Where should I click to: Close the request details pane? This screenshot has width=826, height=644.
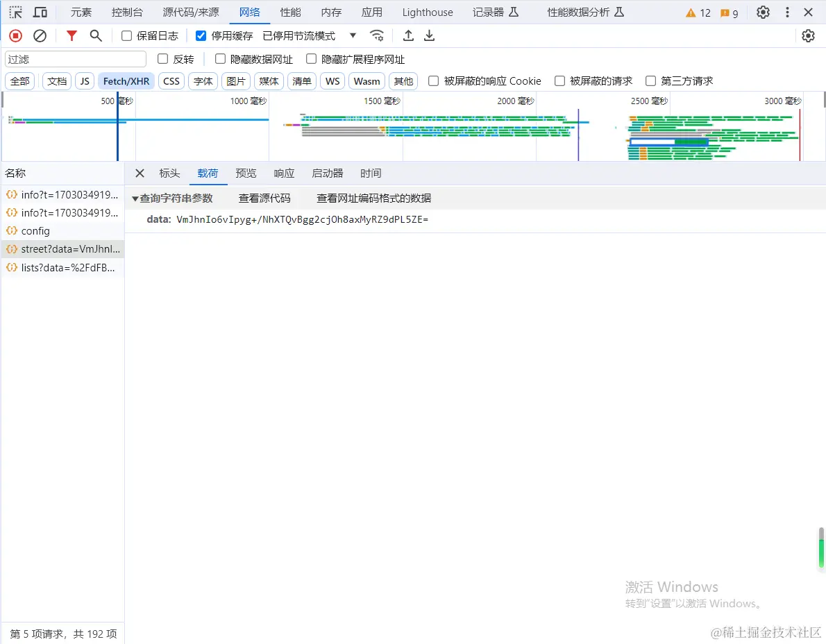(140, 173)
